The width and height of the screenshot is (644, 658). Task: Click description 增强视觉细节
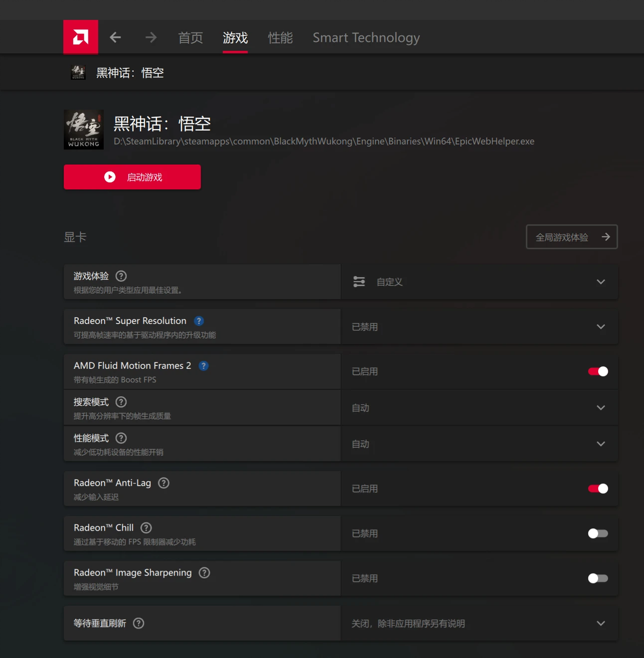pos(96,587)
